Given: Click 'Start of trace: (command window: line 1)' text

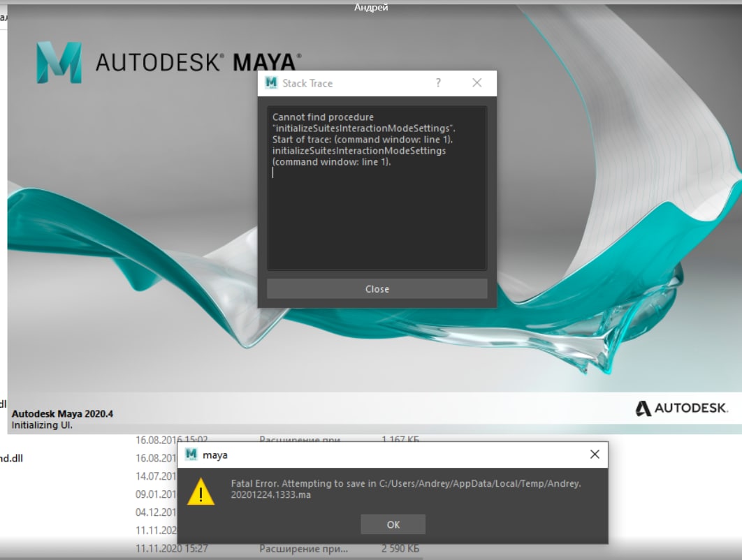Looking at the screenshot, I should (363, 140).
